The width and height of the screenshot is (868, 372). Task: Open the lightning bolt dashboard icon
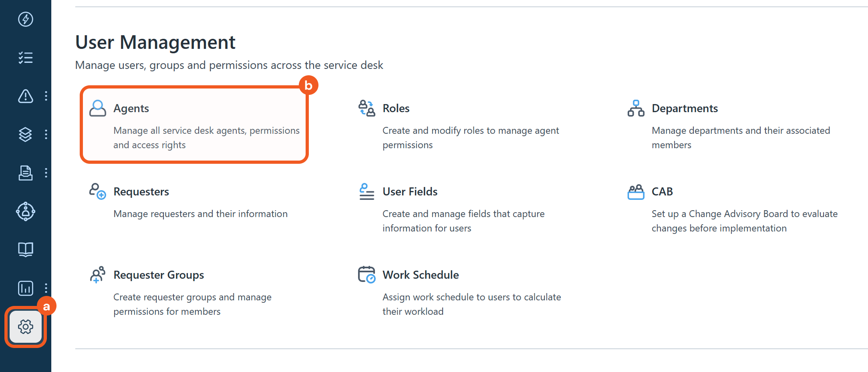point(26,19)
